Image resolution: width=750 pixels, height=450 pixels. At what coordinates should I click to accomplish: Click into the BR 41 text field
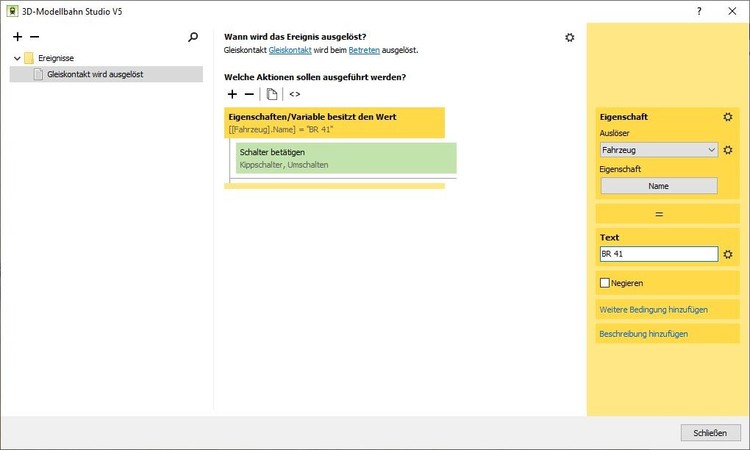coord(659,254)
